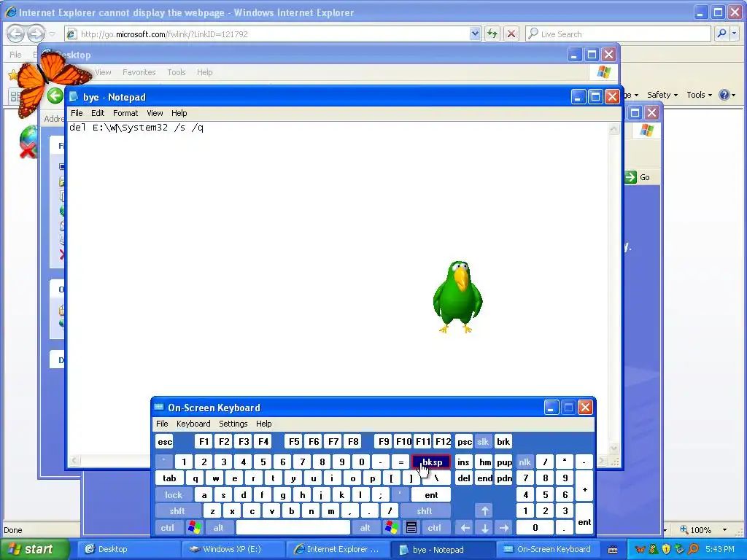Click the spacebar key

tap(293, 528)
